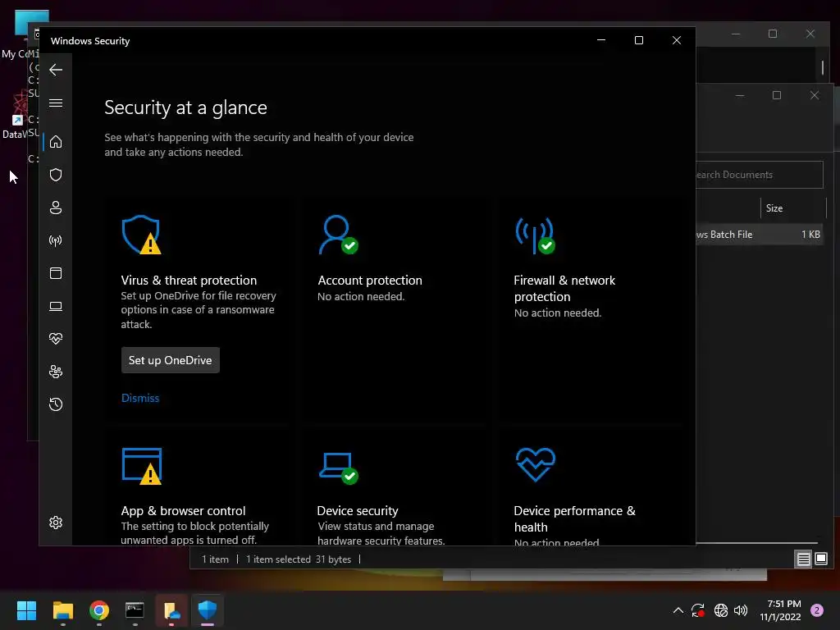Click the App & browser control window icon
840x630 pixels.
(x=142, y=466)
